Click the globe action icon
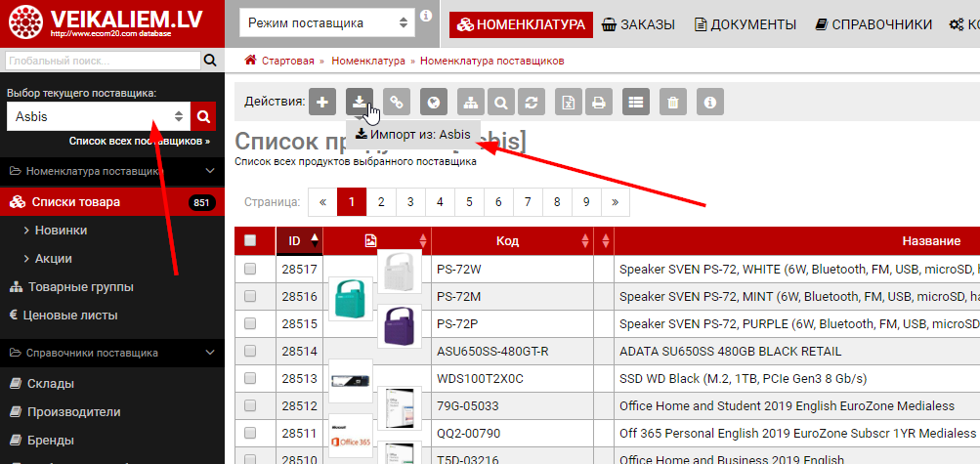This screenshot has height=464, width=980. pos(434,101)
